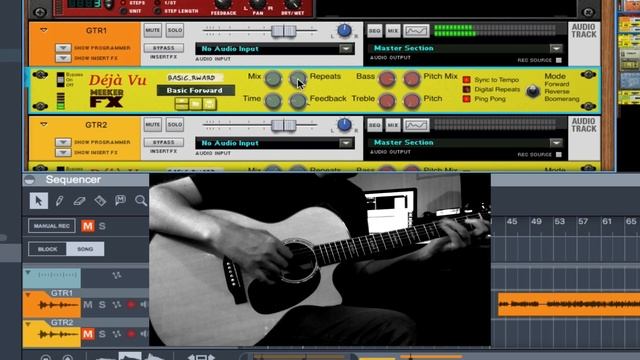Open GTR1 Master Section output dropdown
The image size is (640, 360).
(x=556, y=49)
